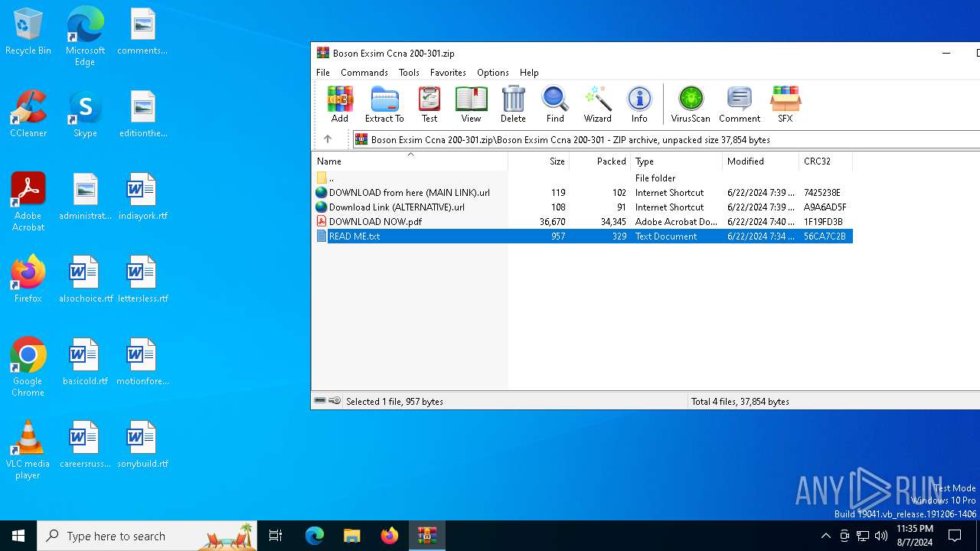Open Firefox from the taskbar
This screenshot has width=980, height=551.
click(389, 536)
